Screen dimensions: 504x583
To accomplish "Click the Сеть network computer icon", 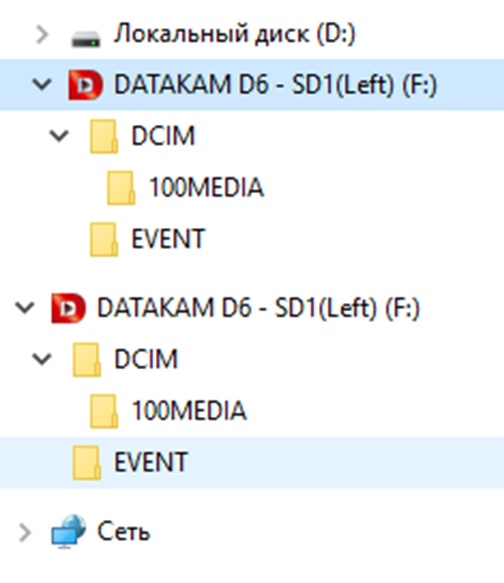I will 68,532.
